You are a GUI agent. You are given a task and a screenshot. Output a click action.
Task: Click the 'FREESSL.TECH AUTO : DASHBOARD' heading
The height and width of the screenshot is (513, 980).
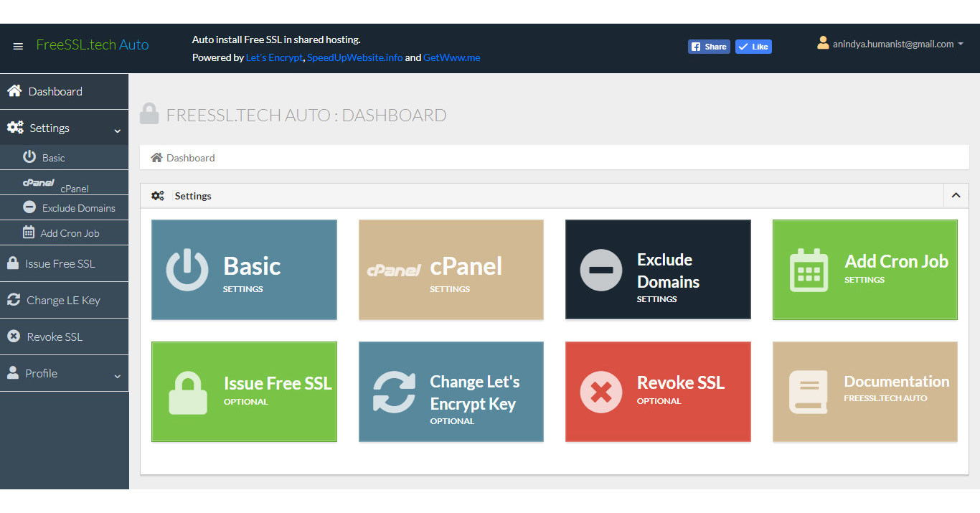[306, 115]
